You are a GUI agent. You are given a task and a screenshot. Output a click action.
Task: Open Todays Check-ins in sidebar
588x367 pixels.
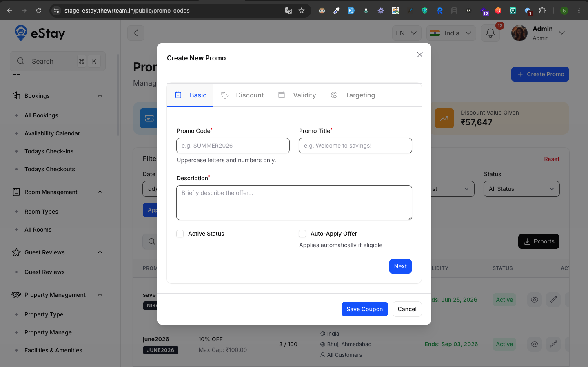pyautogui.click(x=49, y=151)
